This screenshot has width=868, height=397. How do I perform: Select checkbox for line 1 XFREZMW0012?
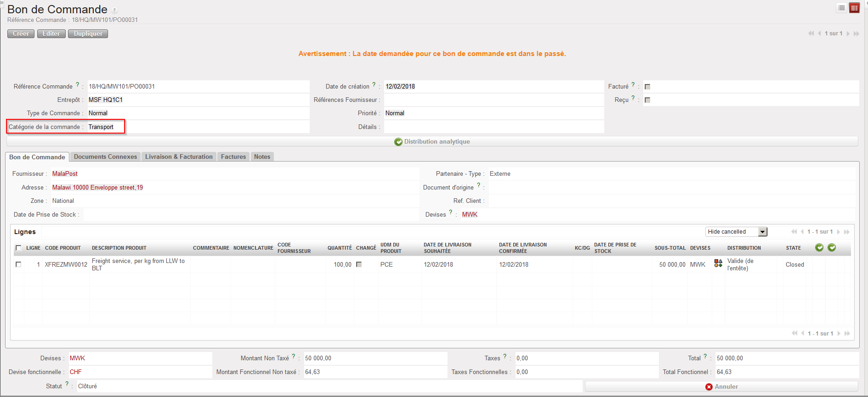tap(19, 264)
